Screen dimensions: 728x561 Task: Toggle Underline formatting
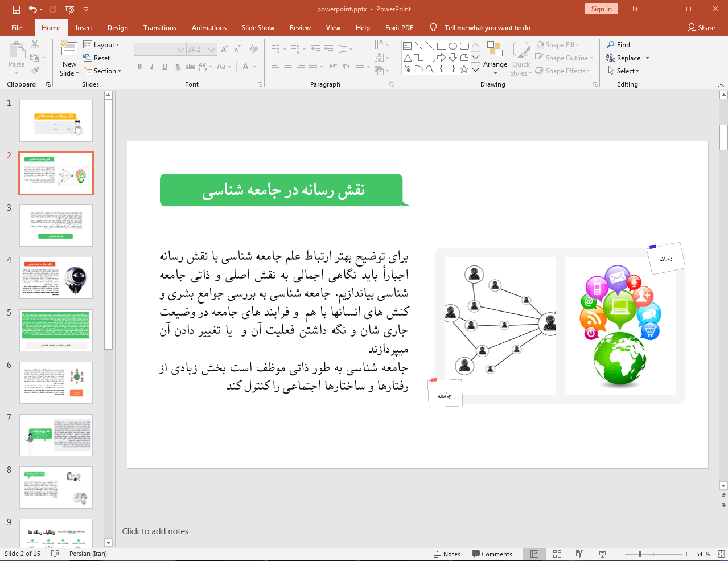click(x=164, y=67)
